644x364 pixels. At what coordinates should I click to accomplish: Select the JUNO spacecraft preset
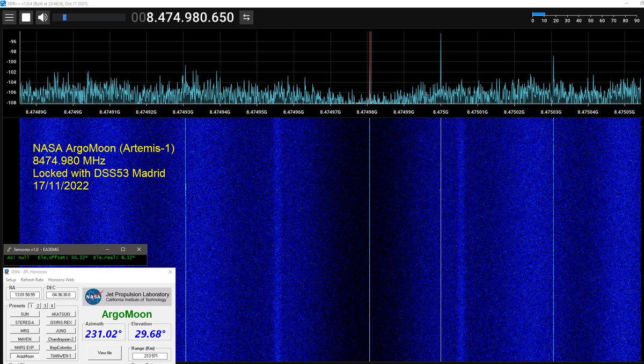[x=61, y=331]
